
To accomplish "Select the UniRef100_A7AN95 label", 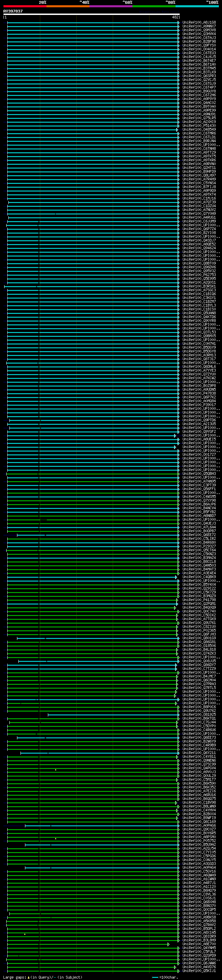I will (199, 481).
